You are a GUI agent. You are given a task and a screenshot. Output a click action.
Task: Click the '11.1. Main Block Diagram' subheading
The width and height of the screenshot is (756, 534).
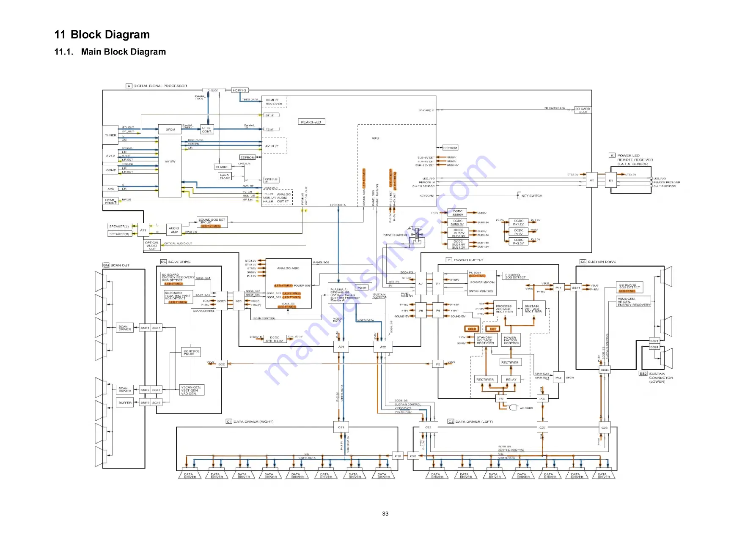click(x=110, y=52)
